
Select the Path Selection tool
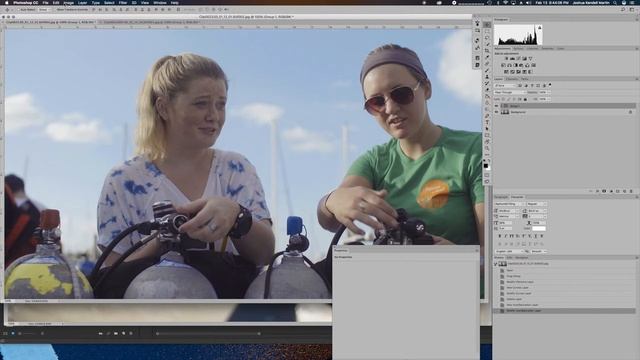point(487,129)
